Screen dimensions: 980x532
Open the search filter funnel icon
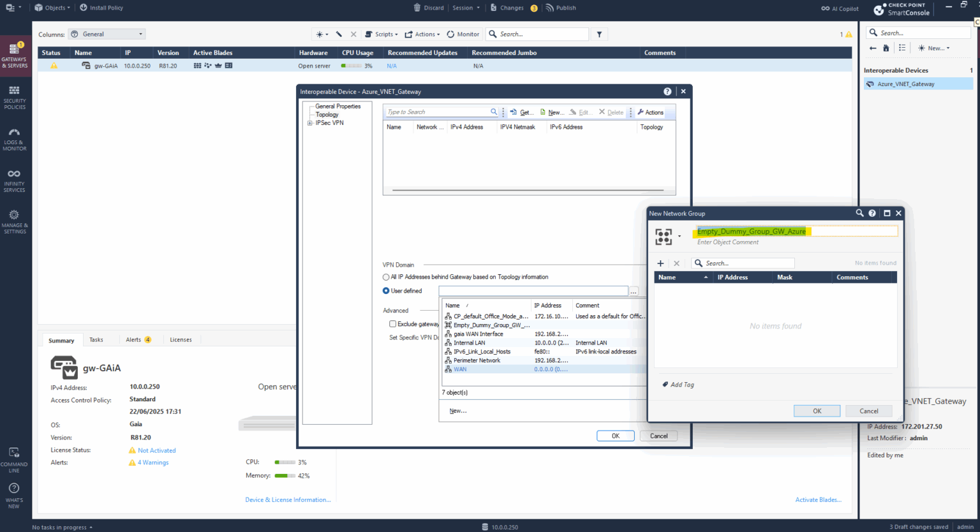click(x=598, y=34)
